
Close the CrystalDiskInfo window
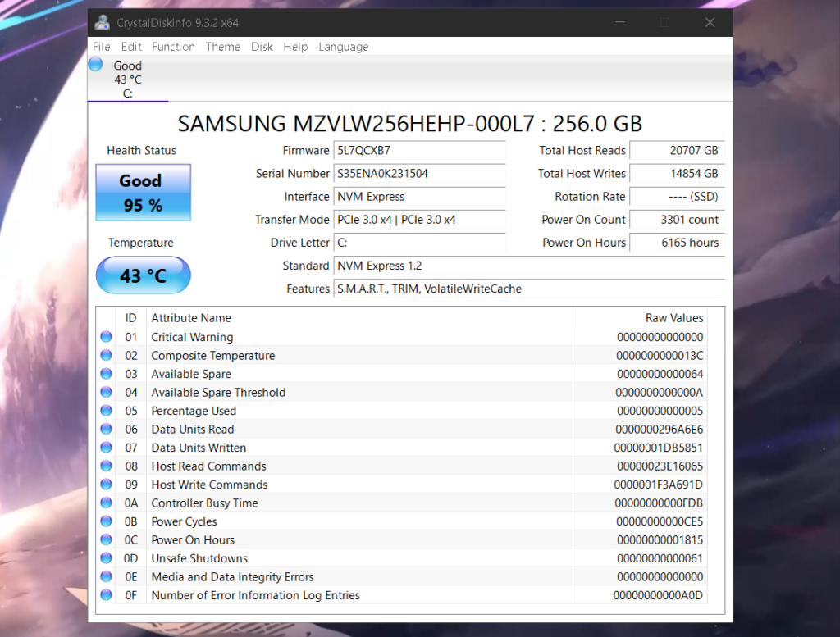click(x=710, y=22)
